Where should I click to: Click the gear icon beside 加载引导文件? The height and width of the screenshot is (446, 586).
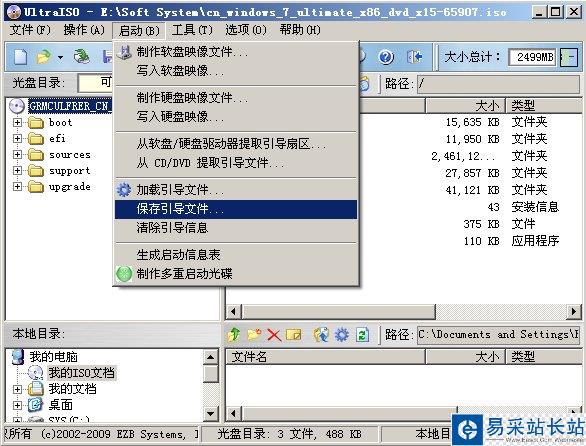[x=124, y=190]
